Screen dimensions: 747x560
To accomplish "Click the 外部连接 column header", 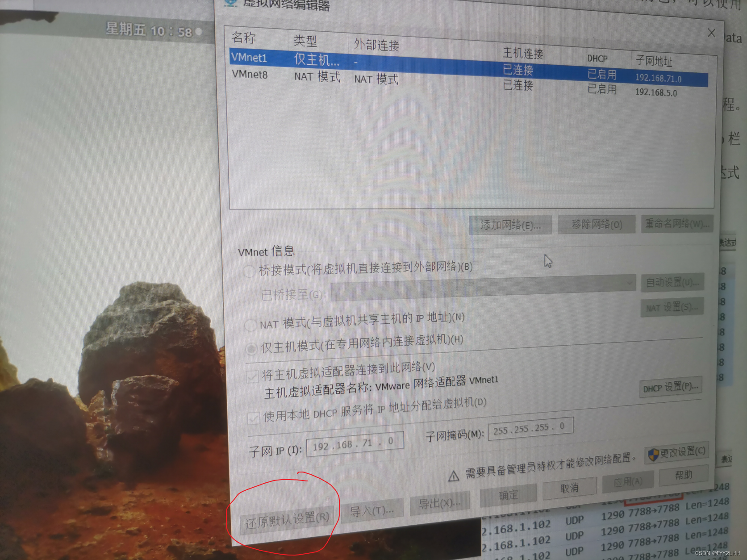I will tap(376, 45).
